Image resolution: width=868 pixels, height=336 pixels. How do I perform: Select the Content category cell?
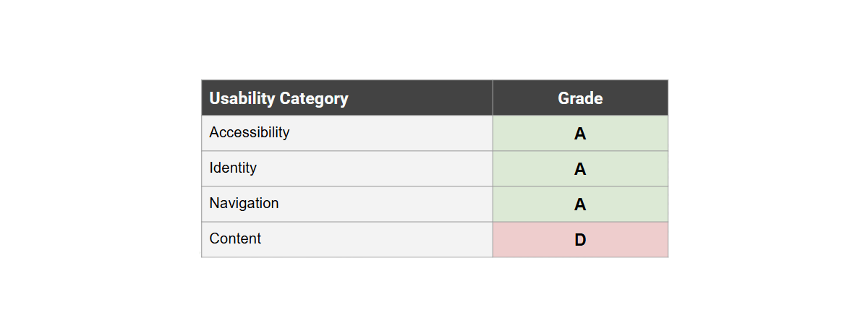point(235,239)
